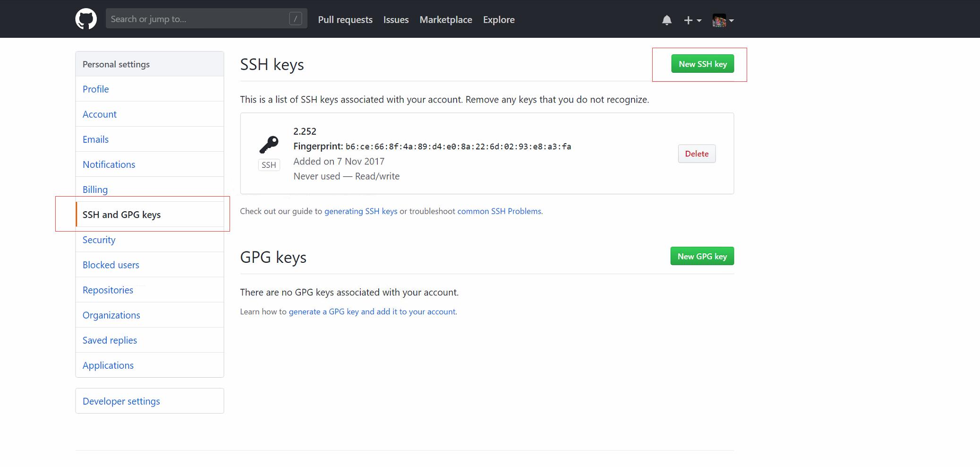Open Billing settings
Screen dimensions: 980x467
149,189
